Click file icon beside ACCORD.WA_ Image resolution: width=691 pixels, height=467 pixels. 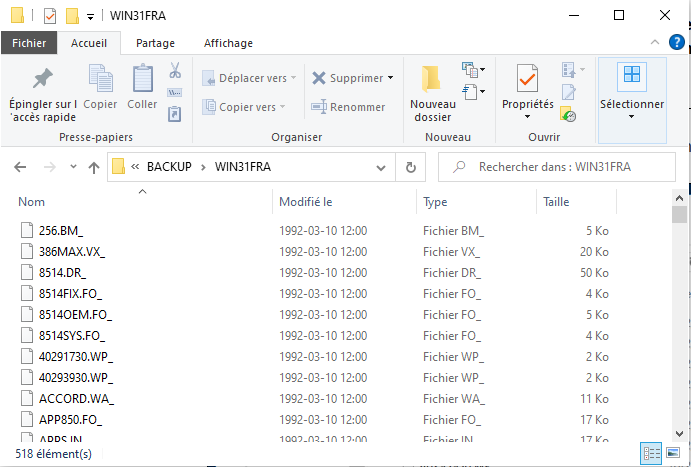point(27,398)
